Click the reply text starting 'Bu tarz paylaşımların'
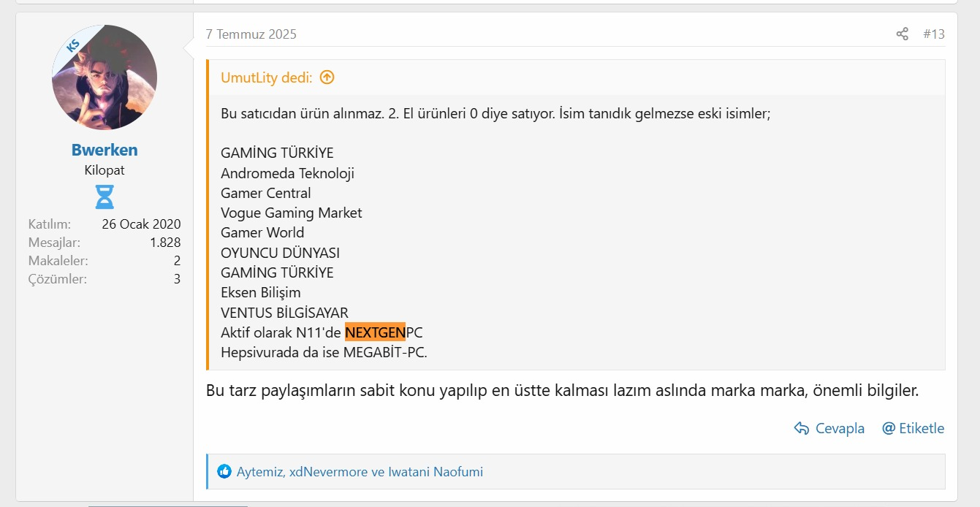The image size is (980, 507). pos(562,390)
